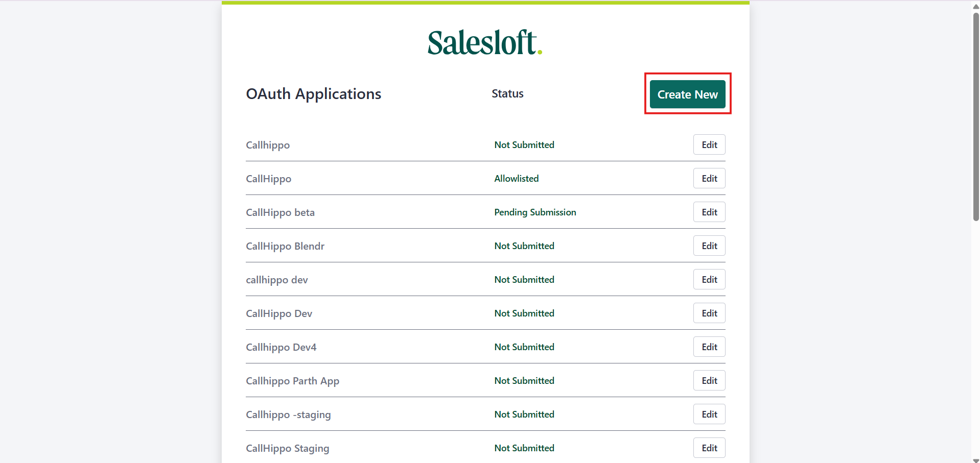
Task: Edit the lowercase callhippo dev application
Action: tap(709, 279)
